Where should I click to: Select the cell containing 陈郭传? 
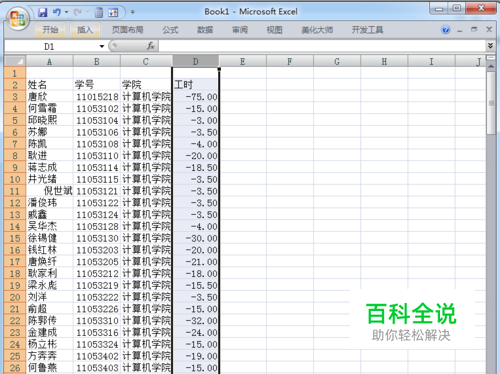click(x=49, y=321)
